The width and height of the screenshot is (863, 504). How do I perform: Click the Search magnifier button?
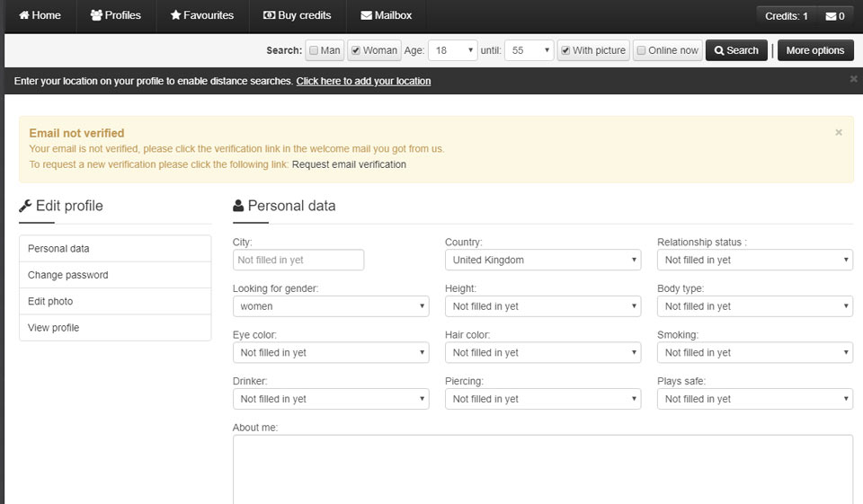736,50
